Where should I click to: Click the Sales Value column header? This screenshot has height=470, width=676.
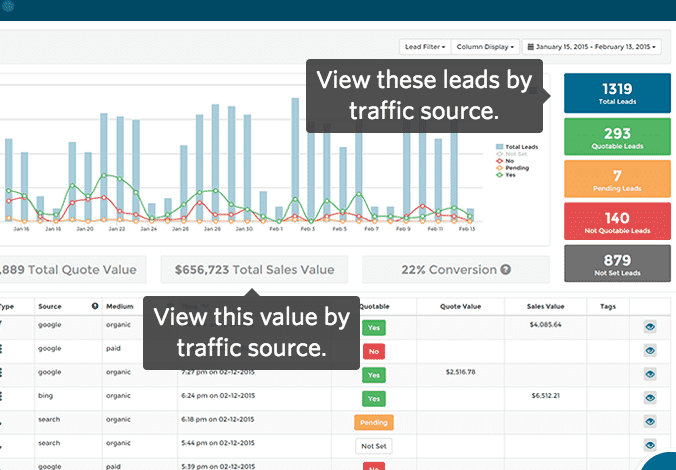click(547, 306)
